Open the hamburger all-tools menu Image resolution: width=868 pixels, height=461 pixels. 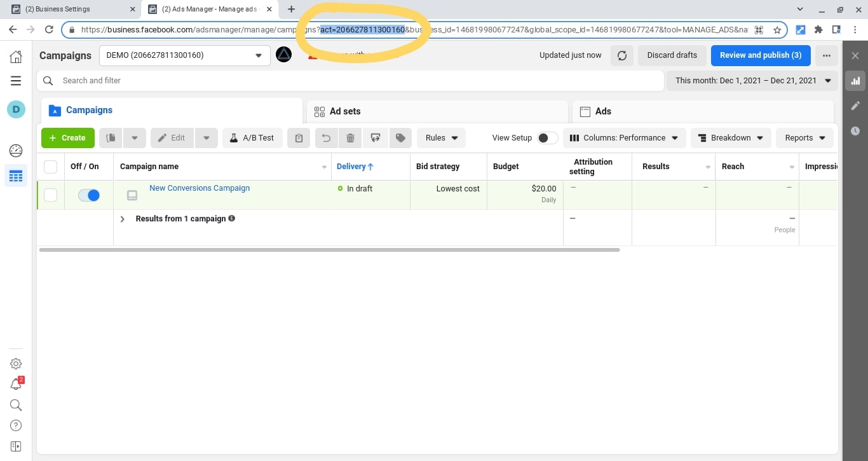[16, 81]
